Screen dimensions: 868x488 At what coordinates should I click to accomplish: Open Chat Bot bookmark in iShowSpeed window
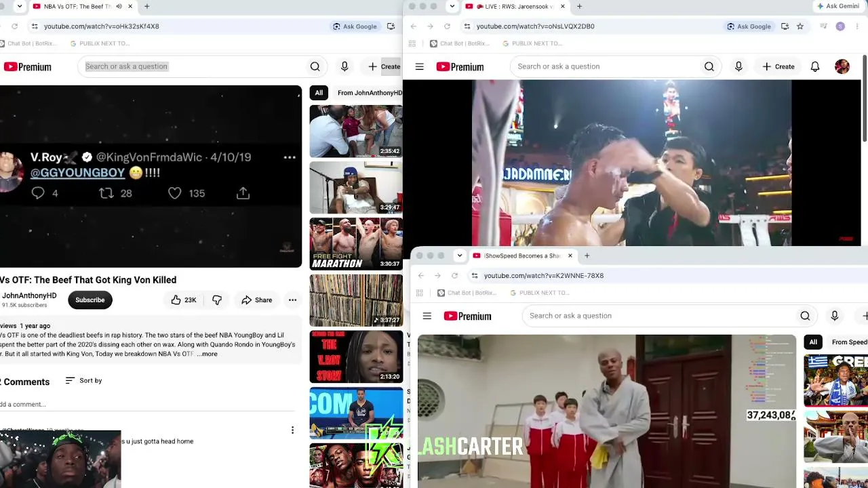[x=467, y=293]
